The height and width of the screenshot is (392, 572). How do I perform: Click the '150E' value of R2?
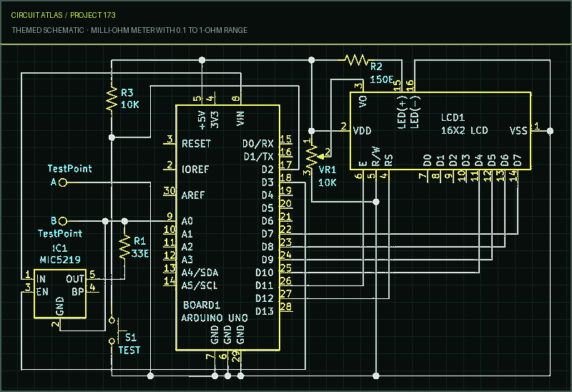(382, 79)
